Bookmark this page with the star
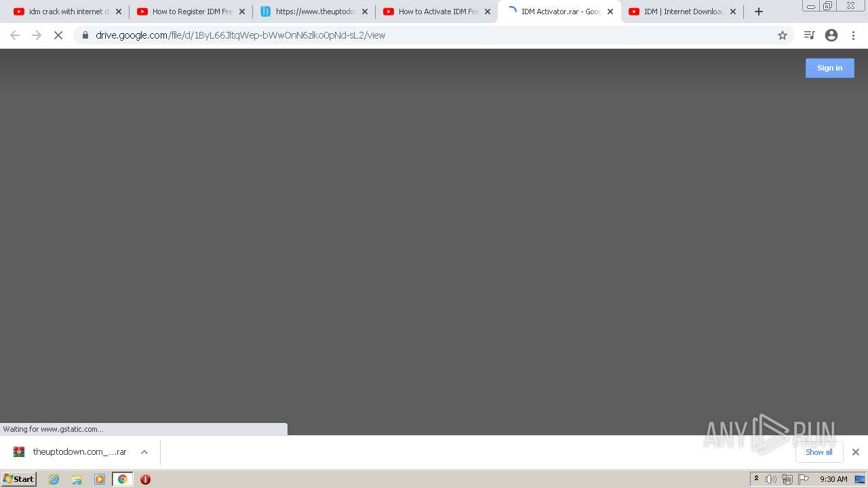 (783, 35)
